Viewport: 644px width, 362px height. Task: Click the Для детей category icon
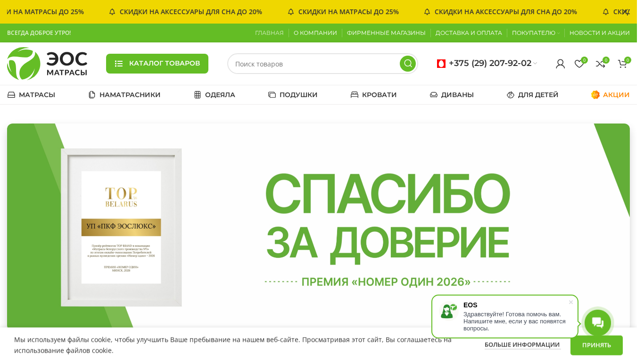tap(511, 95)
